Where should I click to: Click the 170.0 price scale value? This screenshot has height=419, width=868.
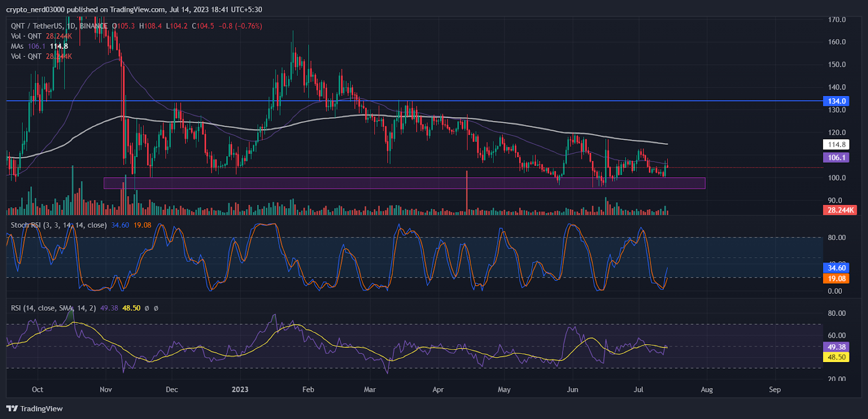(837, 20)
